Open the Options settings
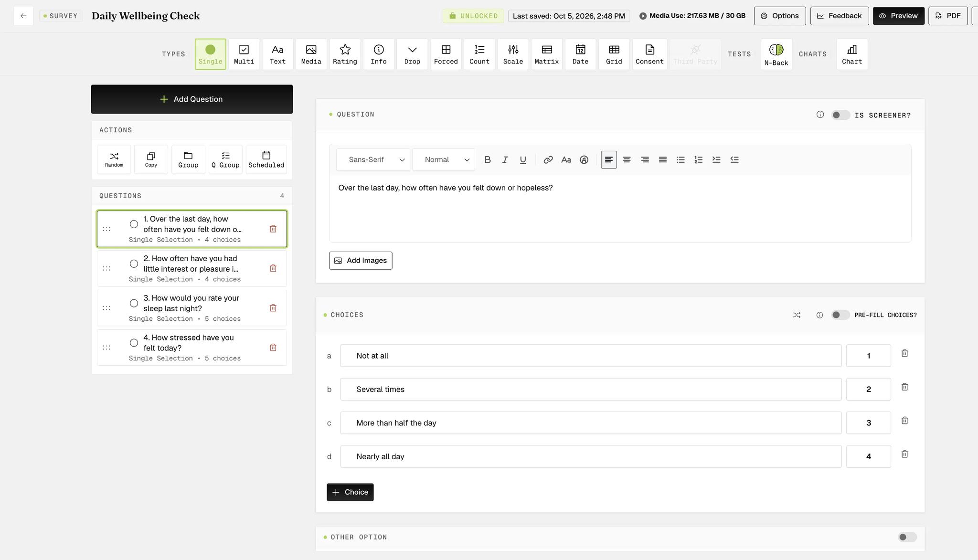The height and width of the screenshot is (560, 978). (780, 16)
